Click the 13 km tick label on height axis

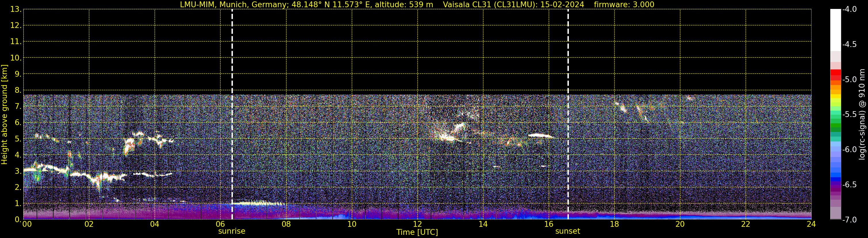tap(15, 9)
